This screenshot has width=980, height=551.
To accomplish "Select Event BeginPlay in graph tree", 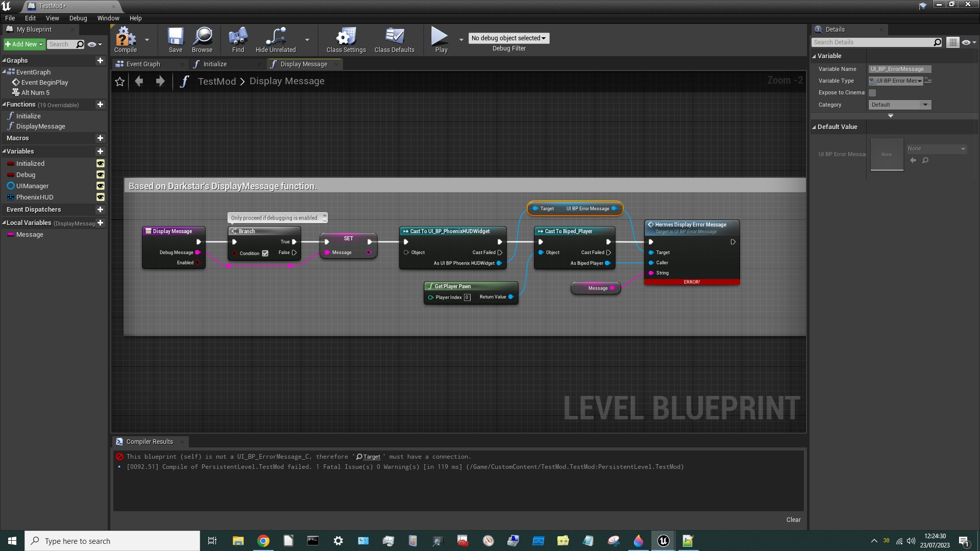I will 44,82.
